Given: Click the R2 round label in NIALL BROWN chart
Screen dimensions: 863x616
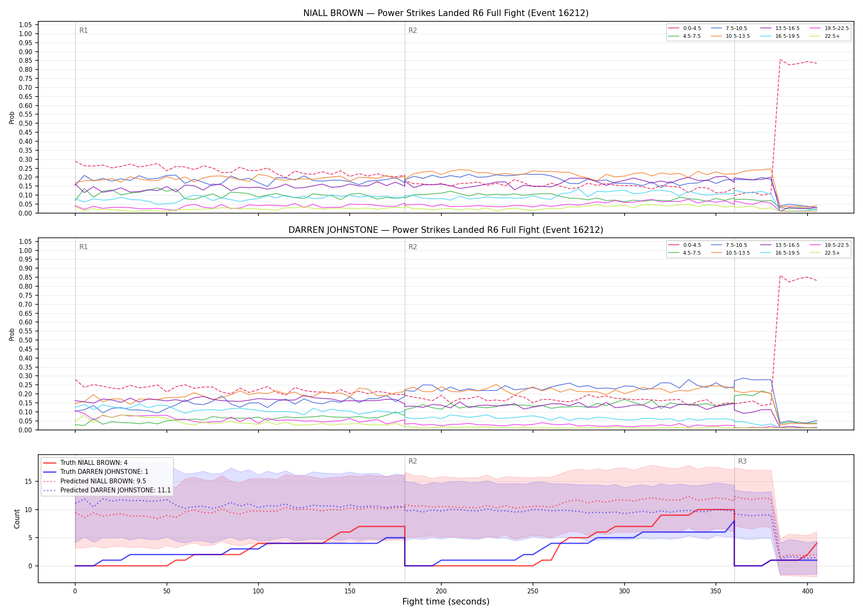Looking at the screenshot, I should (x=413, y=30).
